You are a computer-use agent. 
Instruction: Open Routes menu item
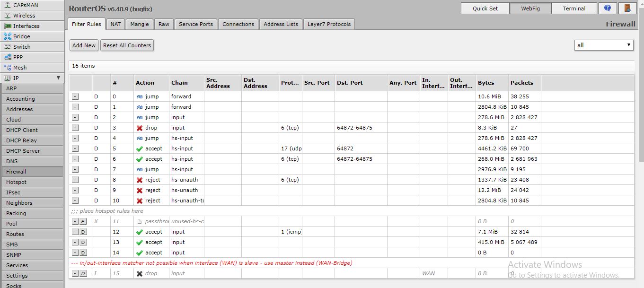click(x=32, y=234)
